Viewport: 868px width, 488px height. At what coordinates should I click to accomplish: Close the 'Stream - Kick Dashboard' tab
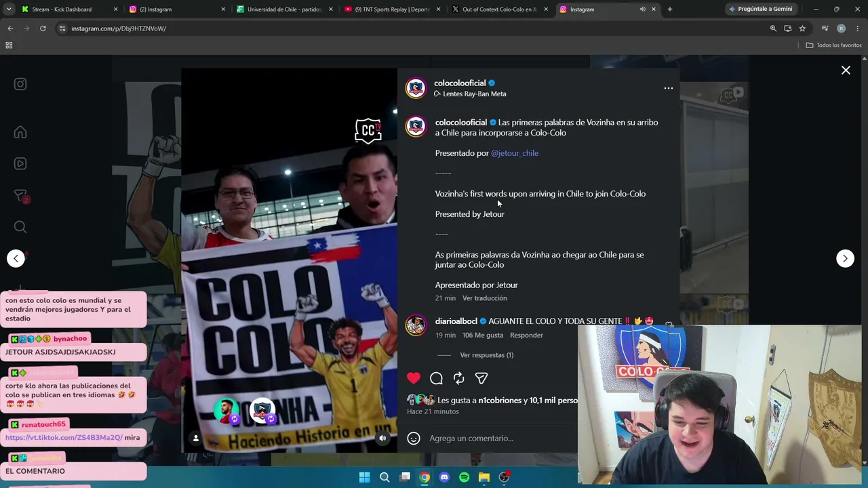coord(115,9)
